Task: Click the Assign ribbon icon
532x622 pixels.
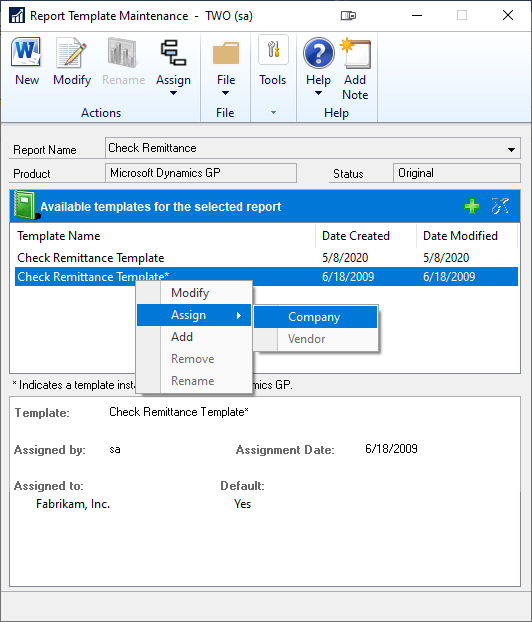Action: (x=173, y=52)
